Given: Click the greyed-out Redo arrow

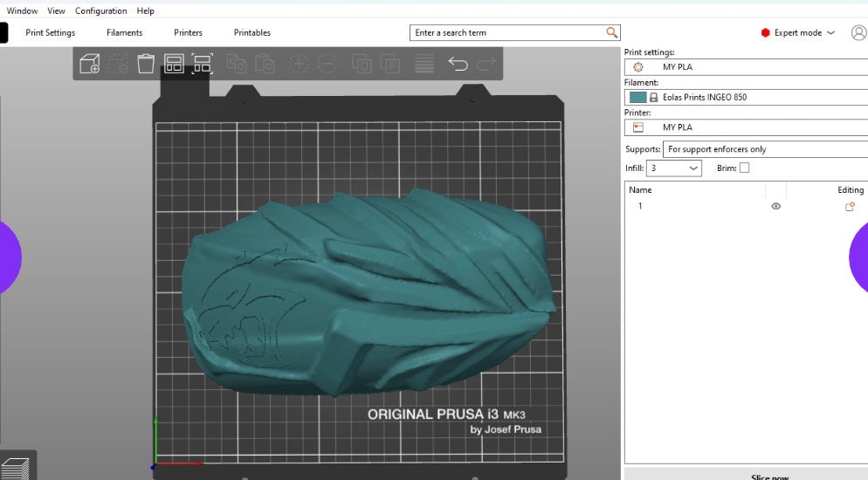Looking at the screenshot, I should point(486,65).
